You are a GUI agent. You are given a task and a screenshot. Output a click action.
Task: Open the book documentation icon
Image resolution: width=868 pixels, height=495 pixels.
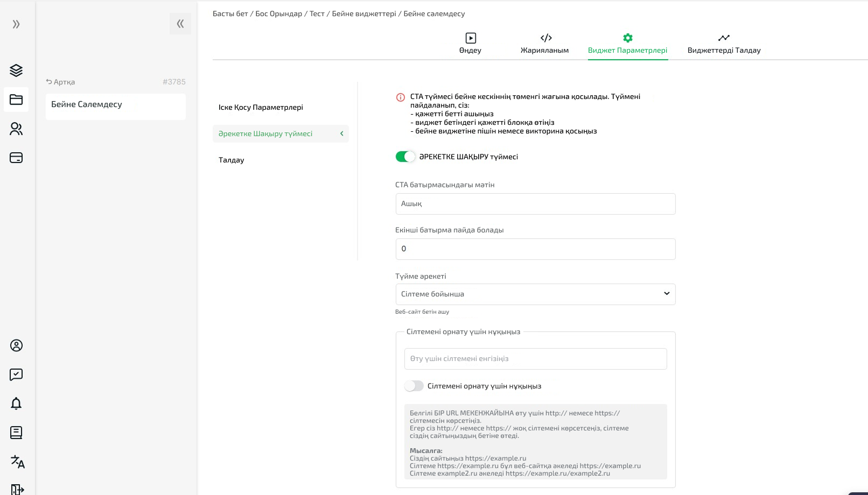click(x=16, y=433)
